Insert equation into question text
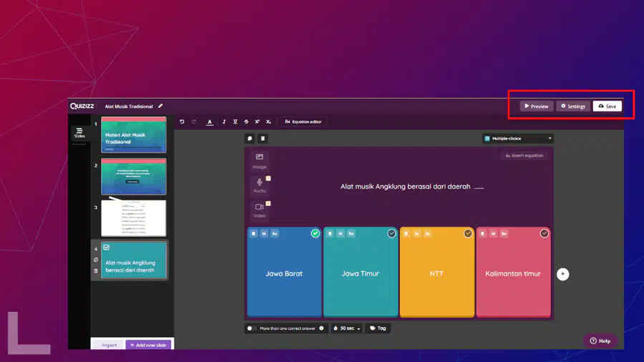This screenshot has height=362, width=644. tap(525, 155)
